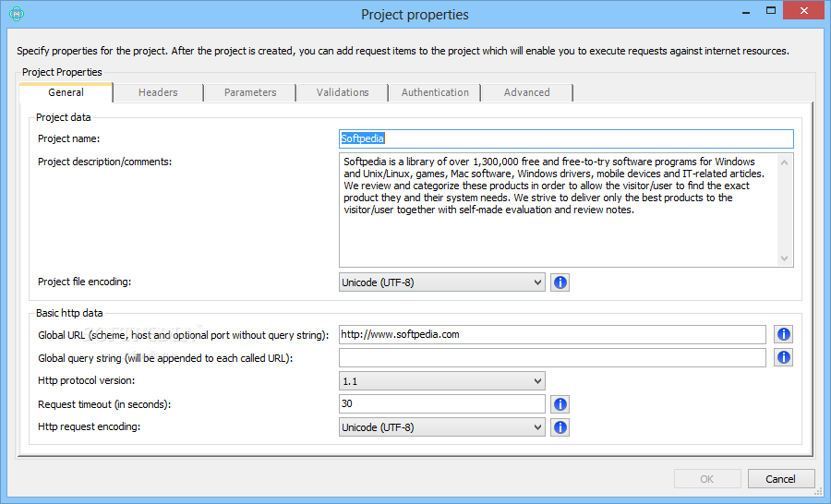
Task: Open info for Request timeout
Action: [560, 404]
